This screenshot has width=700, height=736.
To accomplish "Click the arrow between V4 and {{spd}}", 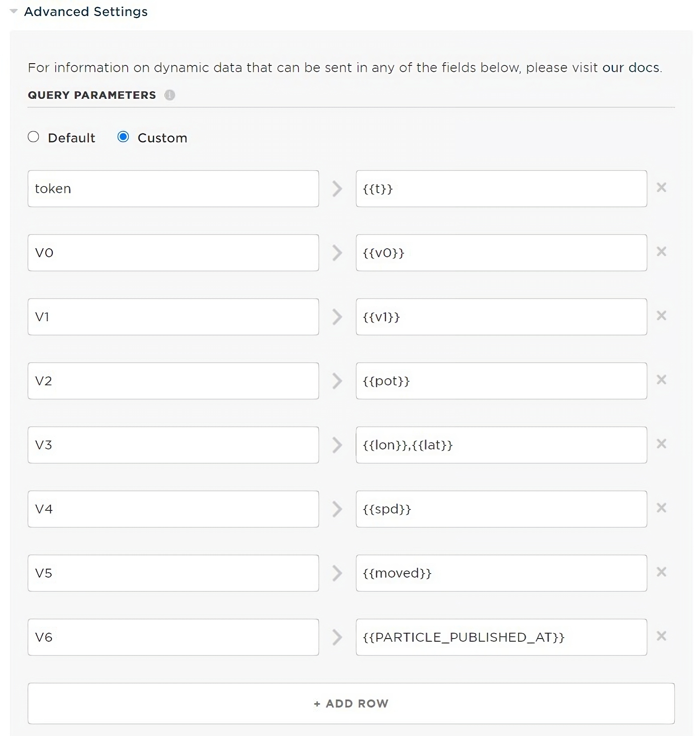I will coord(337,509).
